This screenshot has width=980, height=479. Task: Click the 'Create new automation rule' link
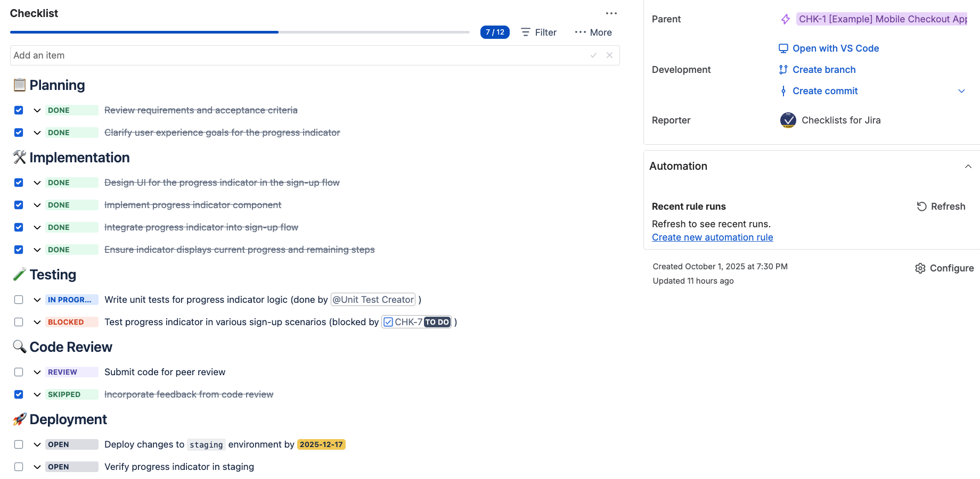712,237
